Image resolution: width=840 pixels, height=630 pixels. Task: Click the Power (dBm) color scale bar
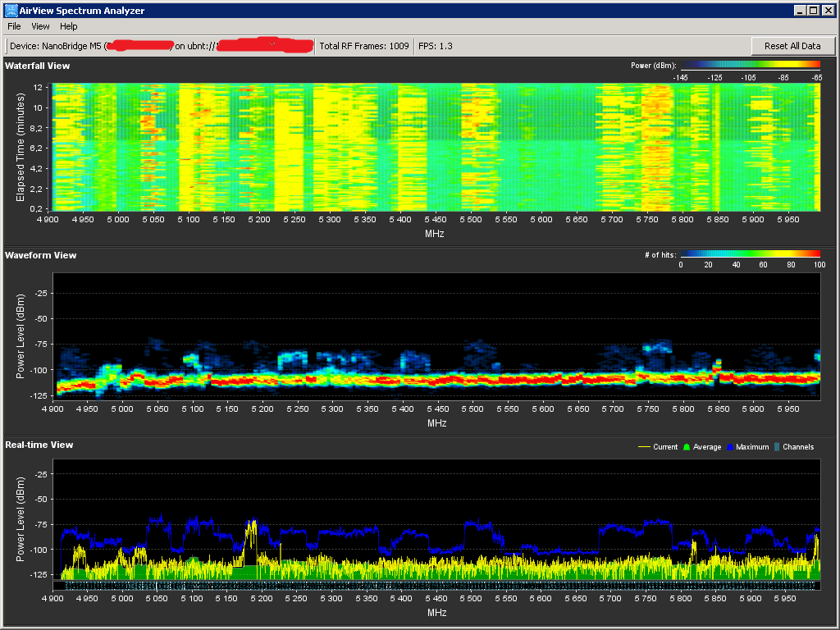click(x=750, y=64)
